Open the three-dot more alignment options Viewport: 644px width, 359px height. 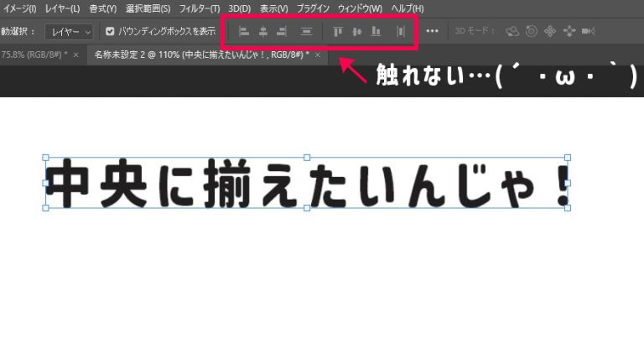(x=433, y=31)
